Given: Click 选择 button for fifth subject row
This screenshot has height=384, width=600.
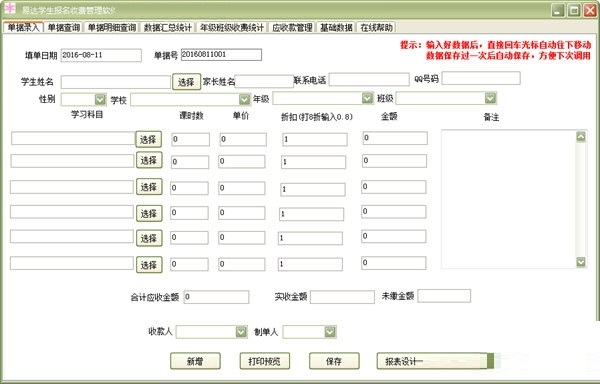Looking at the screenshot, I should coord(149,238).
